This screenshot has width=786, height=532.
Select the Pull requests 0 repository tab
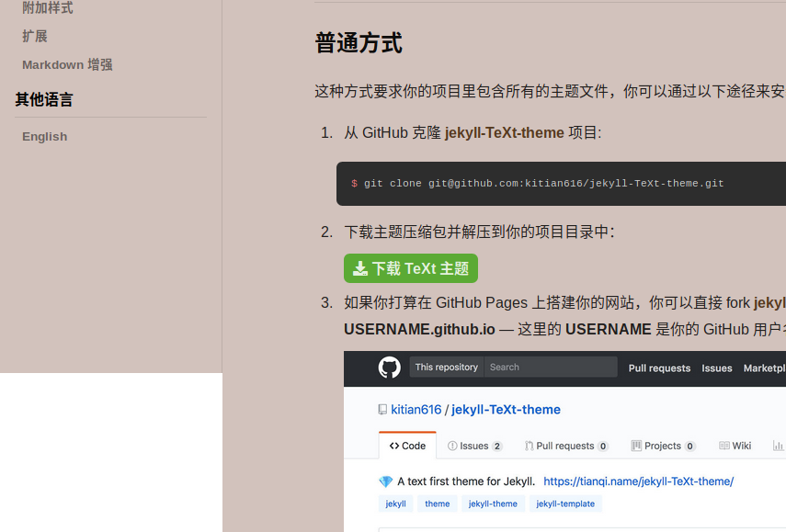pyautogui.click(x=566, y=446)
